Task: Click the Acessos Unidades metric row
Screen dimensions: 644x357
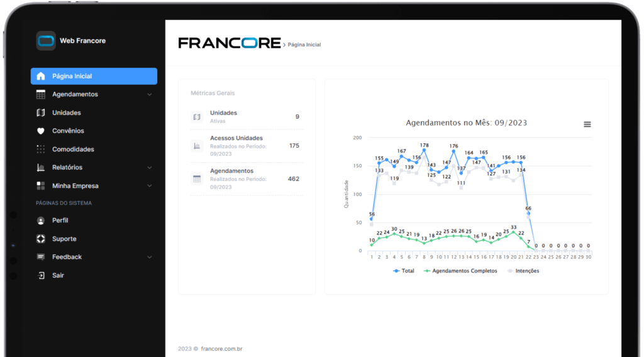Action: [247, 146]
